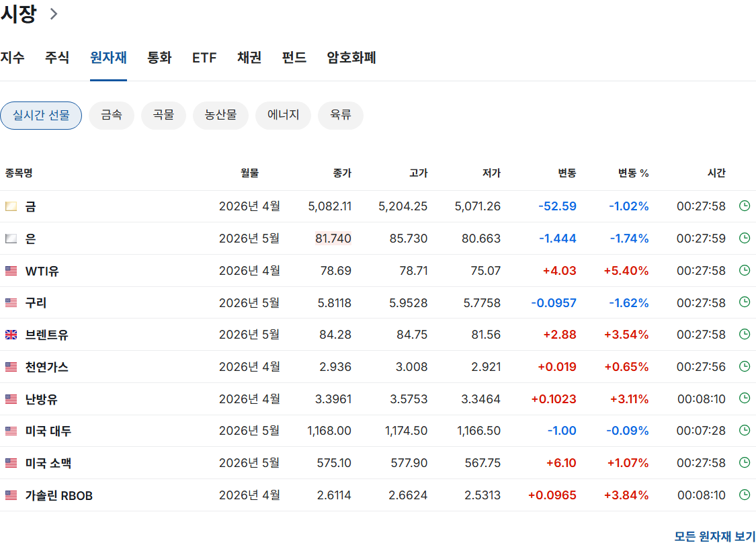Click the clock icon in the 브렌트유 row
Viewport: 756px width, 545px height.
(x=745, y=334)
